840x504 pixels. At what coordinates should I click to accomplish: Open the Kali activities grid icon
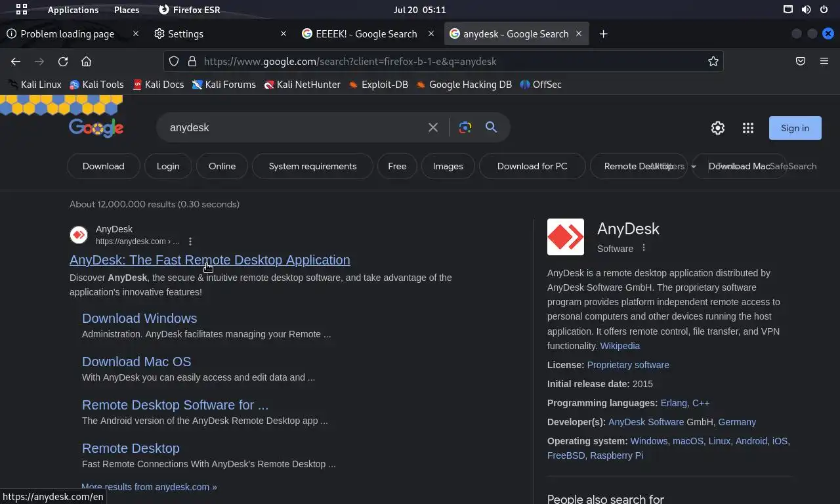tap(22, 10)
